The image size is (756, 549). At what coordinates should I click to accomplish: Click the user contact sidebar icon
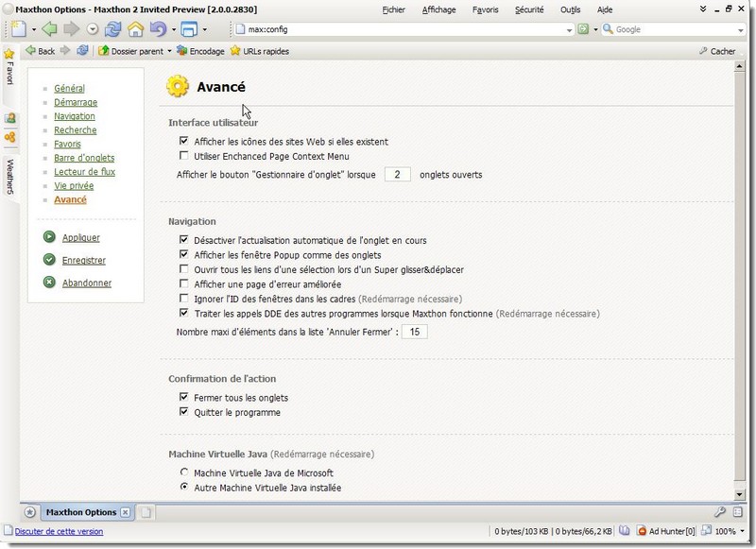coord(9,117)
